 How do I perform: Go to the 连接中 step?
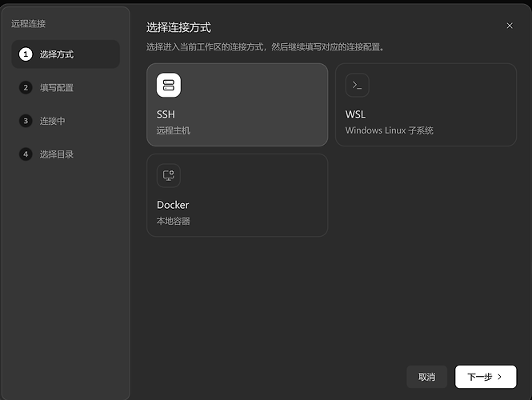(x=66, y=121)
